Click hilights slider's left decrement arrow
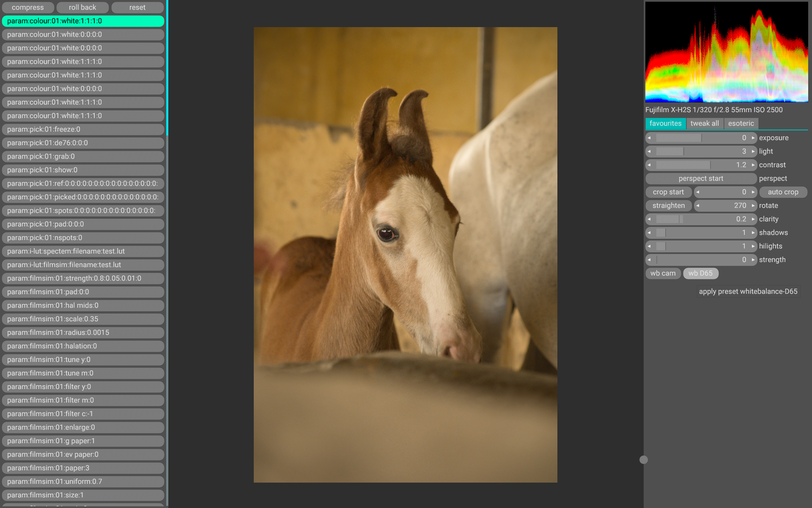812x508 pixels. (649, 246)
